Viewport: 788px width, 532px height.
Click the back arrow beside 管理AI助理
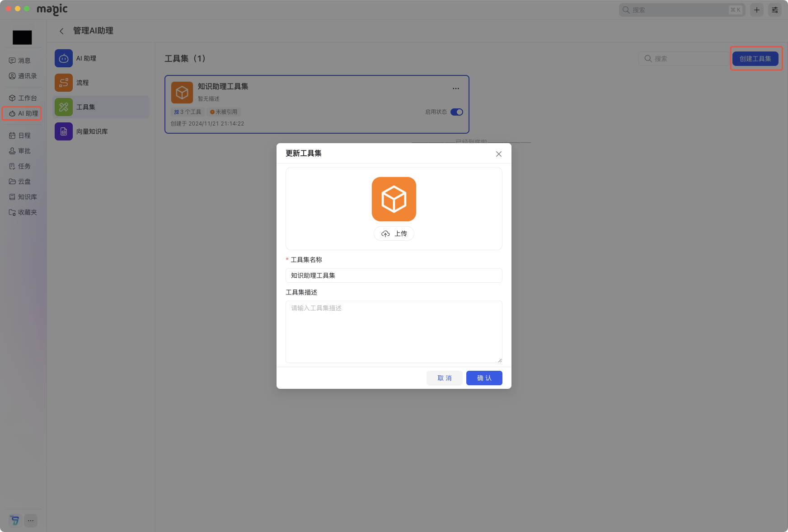tap(61, 31)
